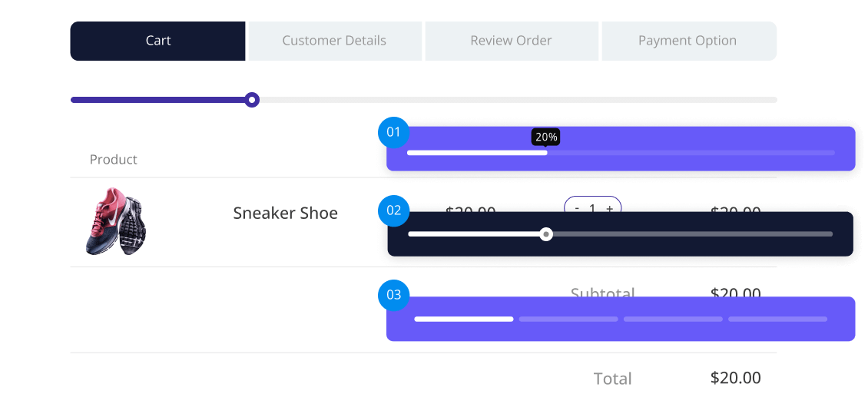Open the Cart tab

point(157,41)
